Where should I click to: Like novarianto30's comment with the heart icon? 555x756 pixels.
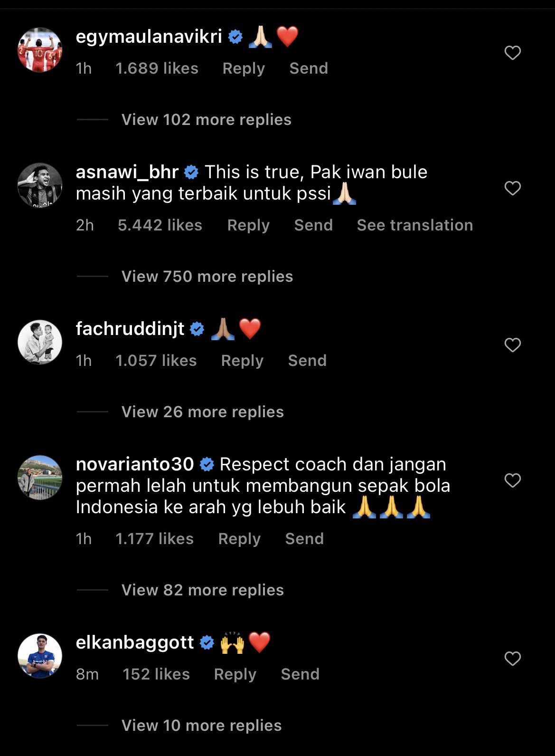point(512,480)
